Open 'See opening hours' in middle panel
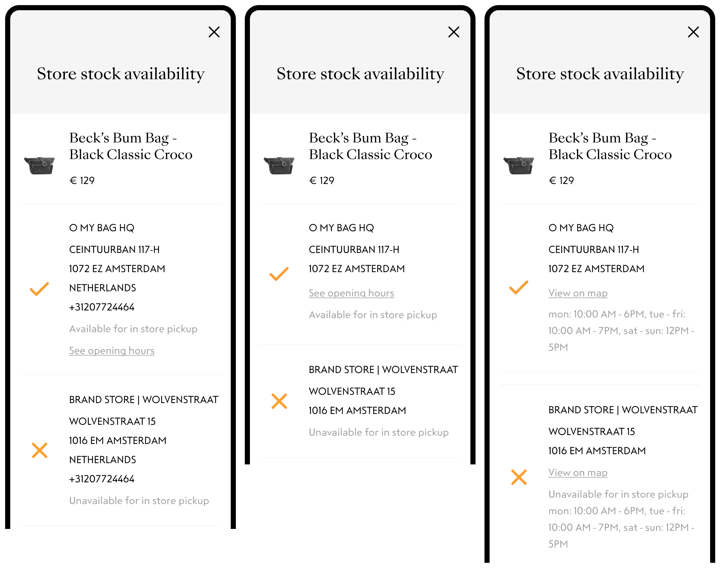Viewport: 728px width, 573px height. tap(352, 293)
